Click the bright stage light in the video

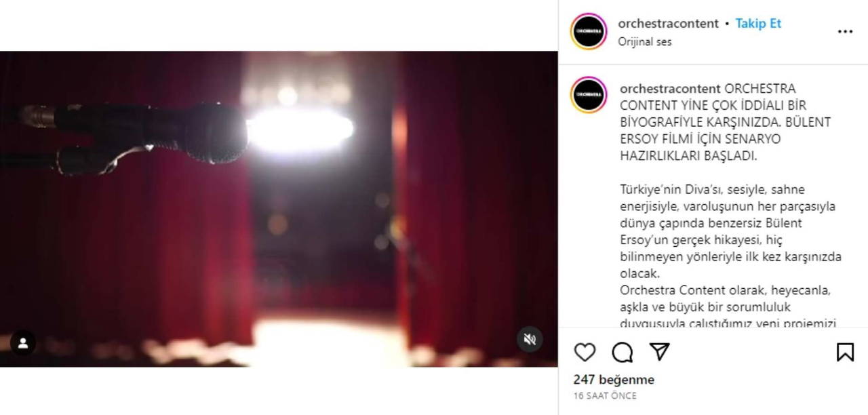tap(300, 129)
